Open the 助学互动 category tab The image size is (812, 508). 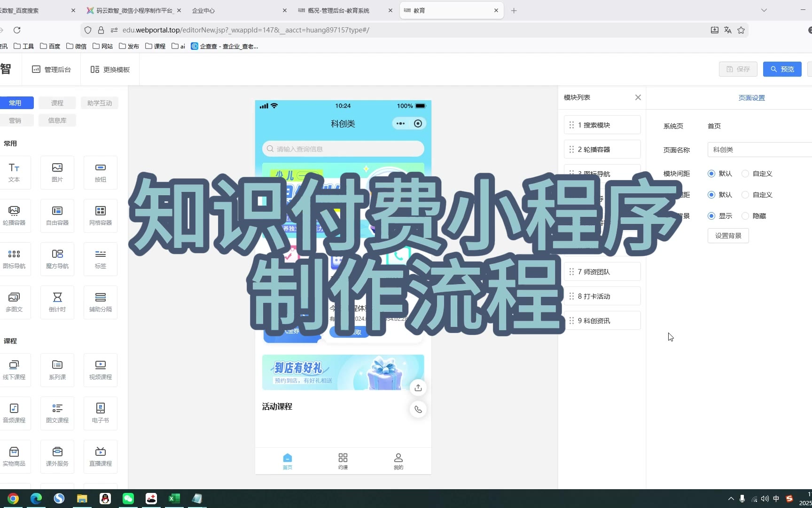point(100,103)
